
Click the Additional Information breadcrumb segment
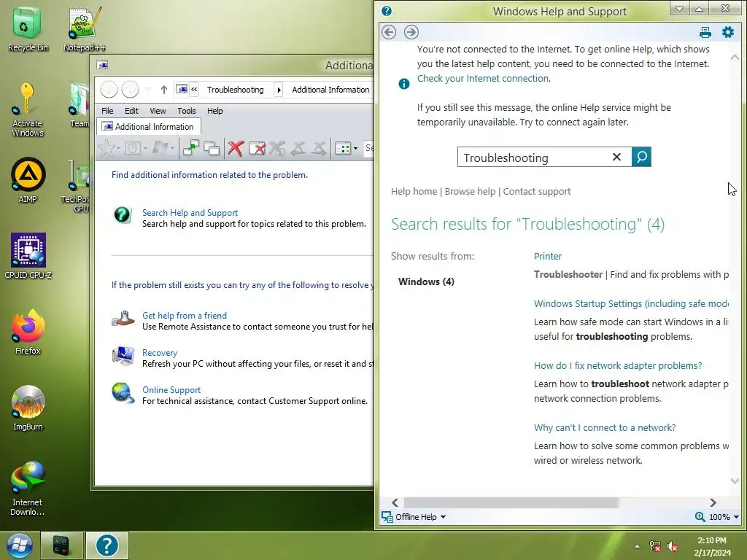pyautogui.click(x=330, y=90)
